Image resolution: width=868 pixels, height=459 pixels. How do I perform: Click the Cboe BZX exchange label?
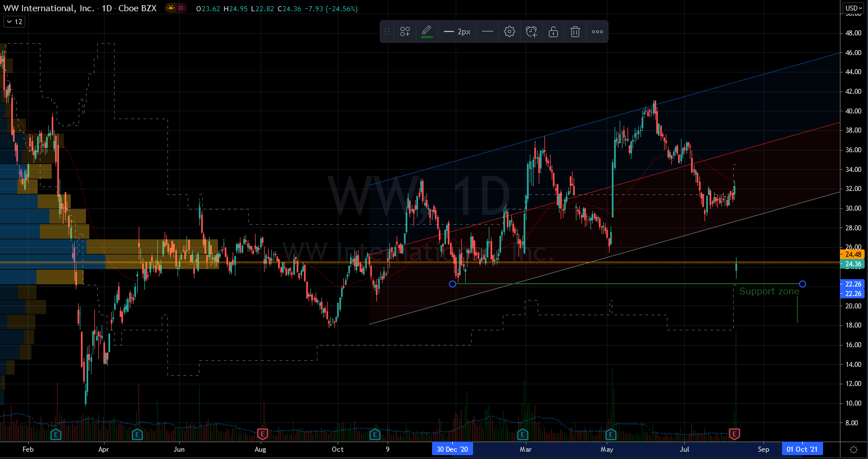[138, 8]
